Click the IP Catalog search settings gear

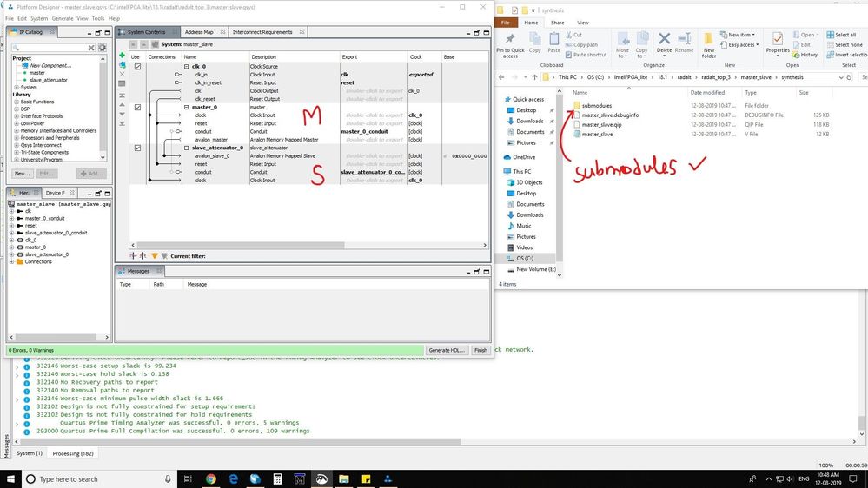103,48
